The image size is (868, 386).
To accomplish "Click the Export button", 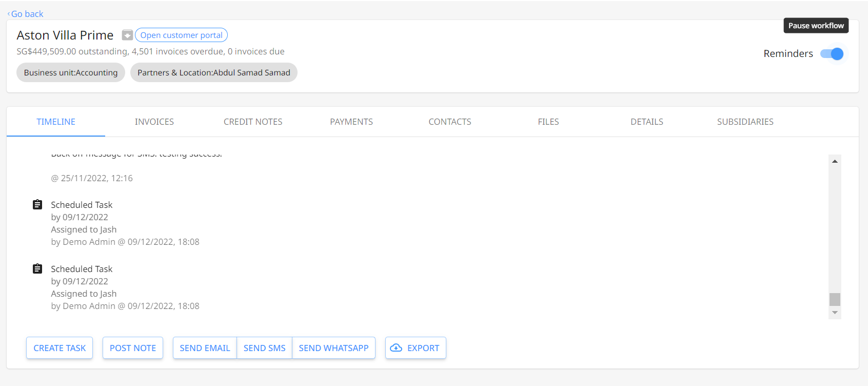I will coord(416,348).
